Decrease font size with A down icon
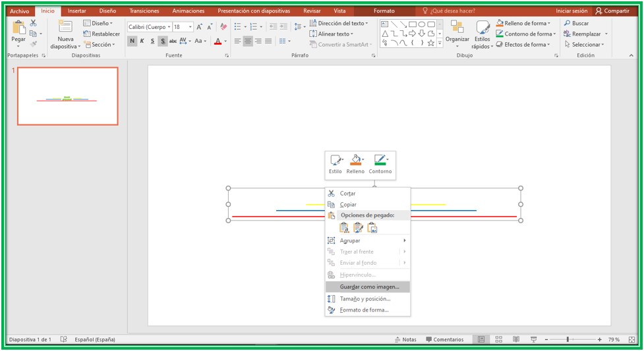The image size is (644, 351). (x=210, y=27)
